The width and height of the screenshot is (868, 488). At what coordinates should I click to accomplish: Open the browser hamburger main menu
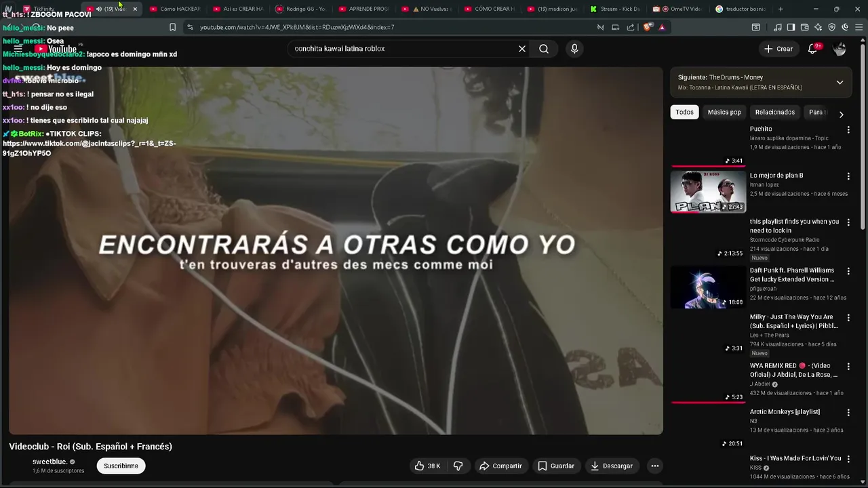coord(859,27)
